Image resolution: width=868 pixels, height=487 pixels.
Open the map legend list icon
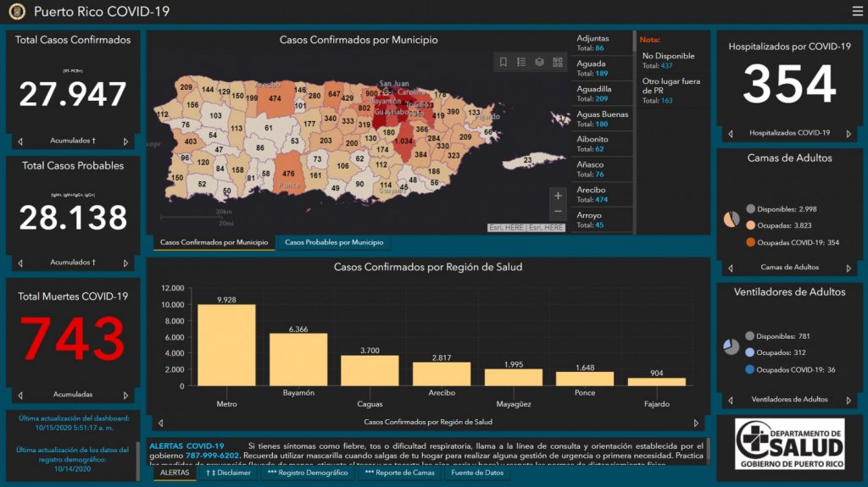pyautogui.click(x=521, y=62)
